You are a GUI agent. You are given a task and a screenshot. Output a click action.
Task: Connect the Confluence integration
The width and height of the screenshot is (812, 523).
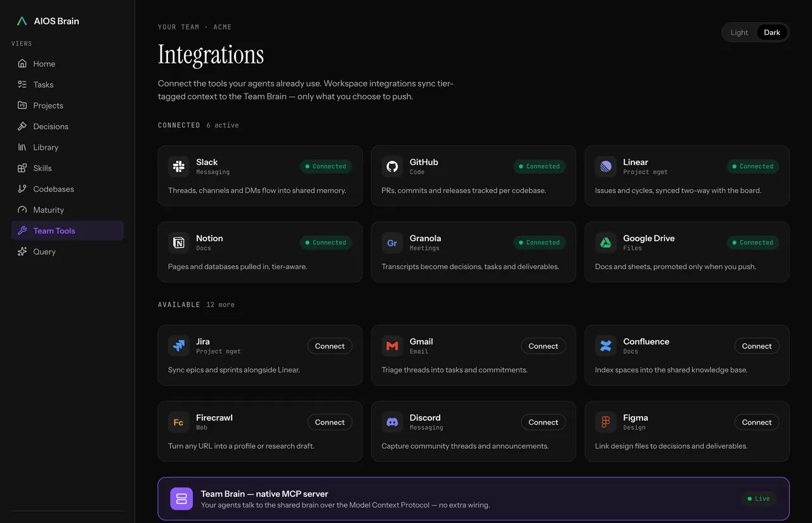coord(757,346)
